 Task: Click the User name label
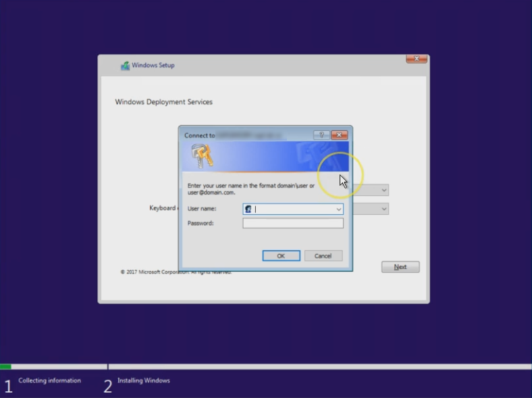tap(202, 209)
